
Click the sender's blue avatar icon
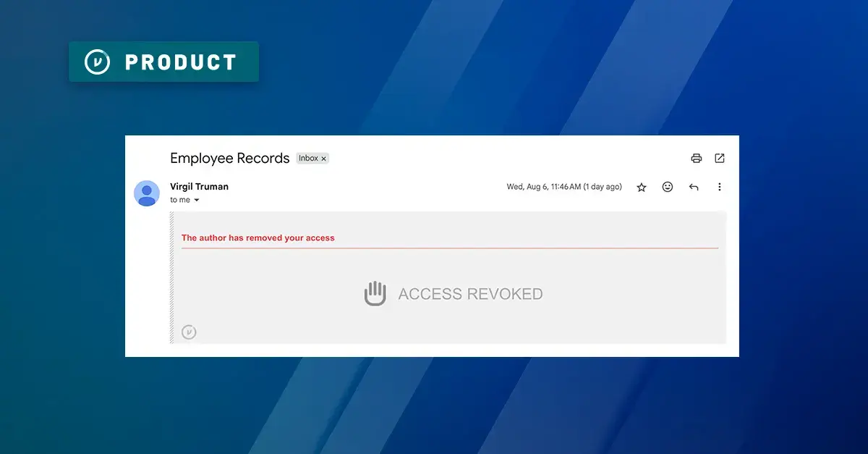point(147,193)
